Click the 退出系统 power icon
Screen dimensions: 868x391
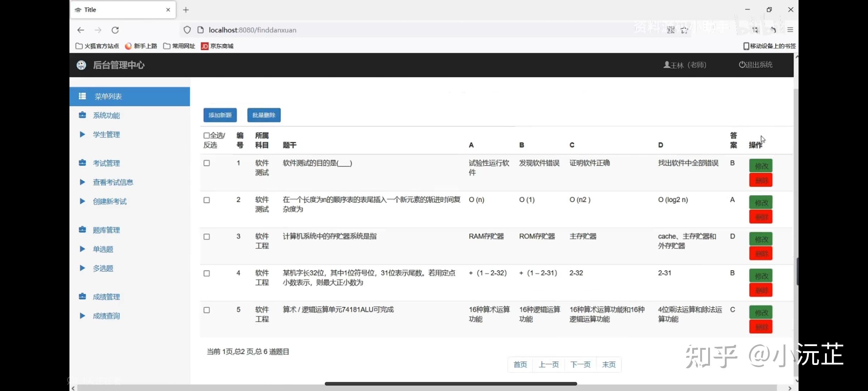pyautogui.click(x=742, y=64)
